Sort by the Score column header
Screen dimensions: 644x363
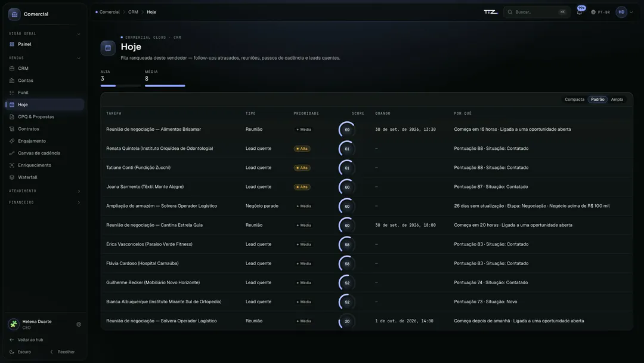point(358,113)
